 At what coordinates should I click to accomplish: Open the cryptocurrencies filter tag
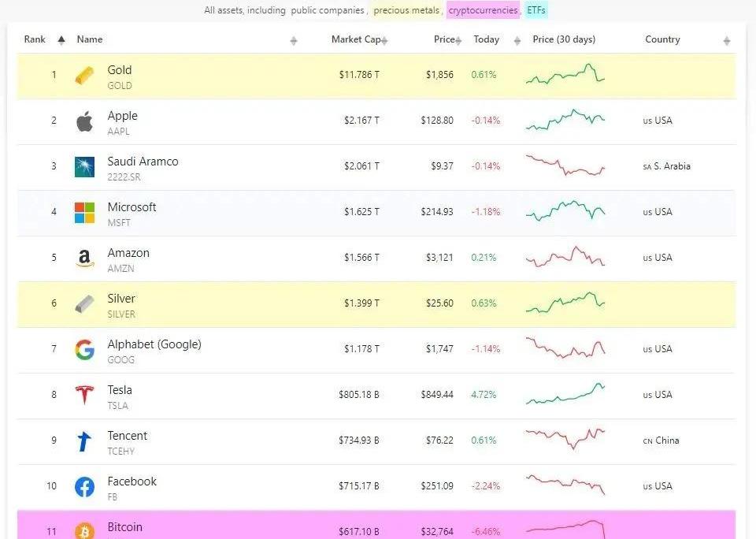pos(483,10)
